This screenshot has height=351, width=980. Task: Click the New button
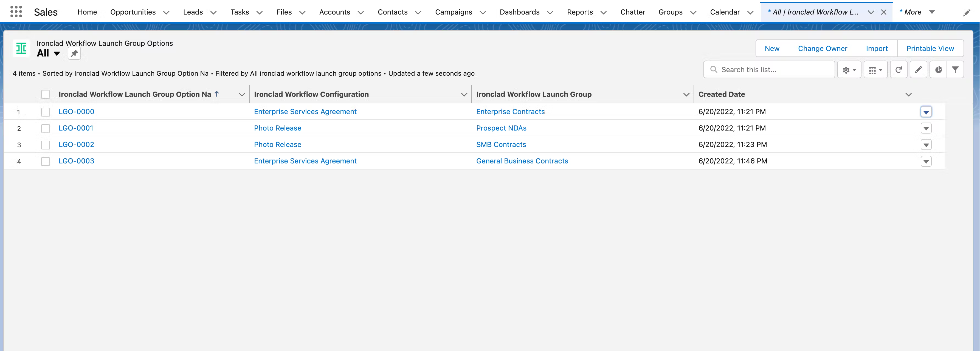click(x=772, y=48)
